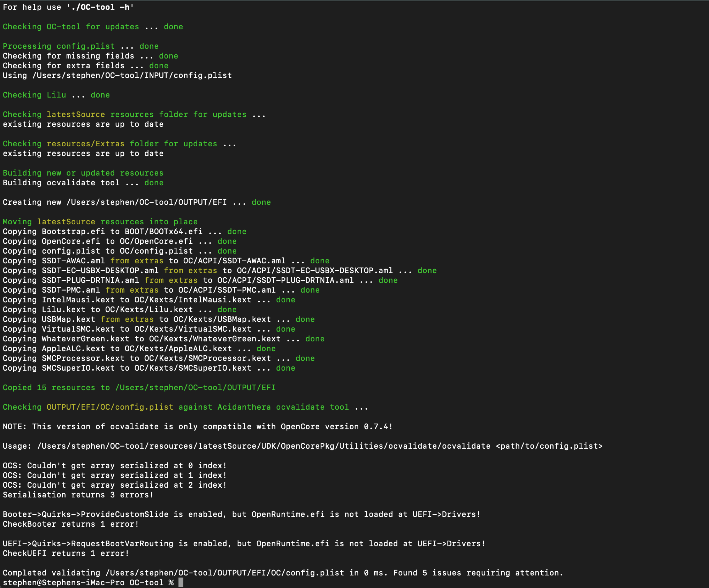Click the 'Copying Lilu.kext' line
709x588 pixels.
point(120,309)
